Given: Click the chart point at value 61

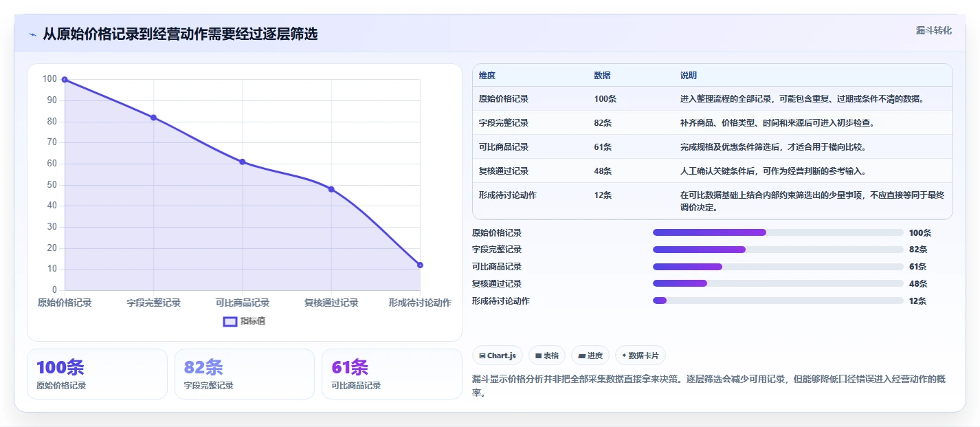Looking at the screenshot, I should 243,162.
